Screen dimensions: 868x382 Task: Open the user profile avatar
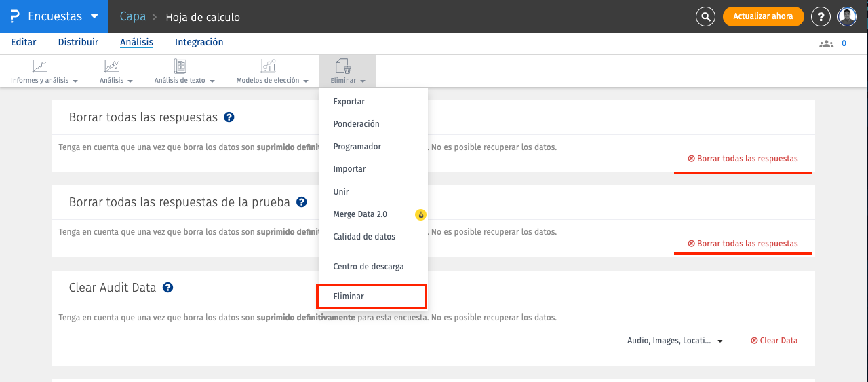tap(847, 16)
